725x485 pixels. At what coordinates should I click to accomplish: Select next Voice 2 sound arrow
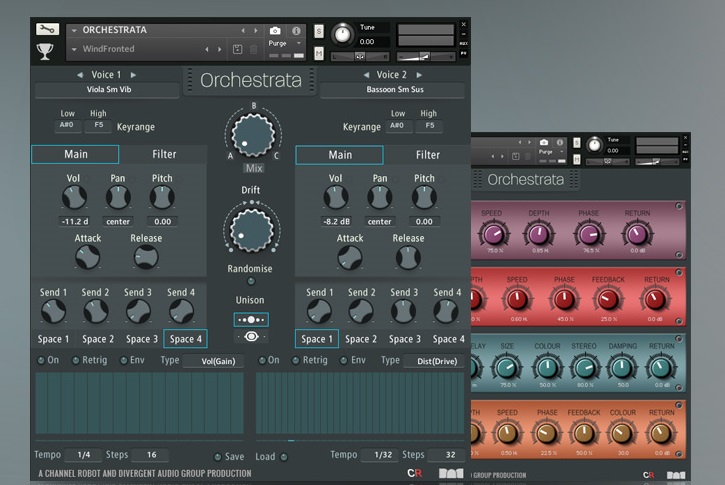pos(419,74)
